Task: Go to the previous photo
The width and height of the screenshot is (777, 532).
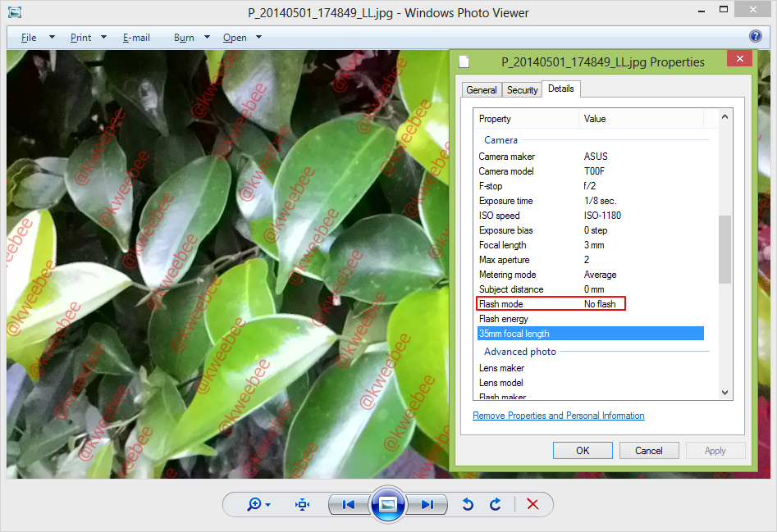Action: [x=349, y=504]
